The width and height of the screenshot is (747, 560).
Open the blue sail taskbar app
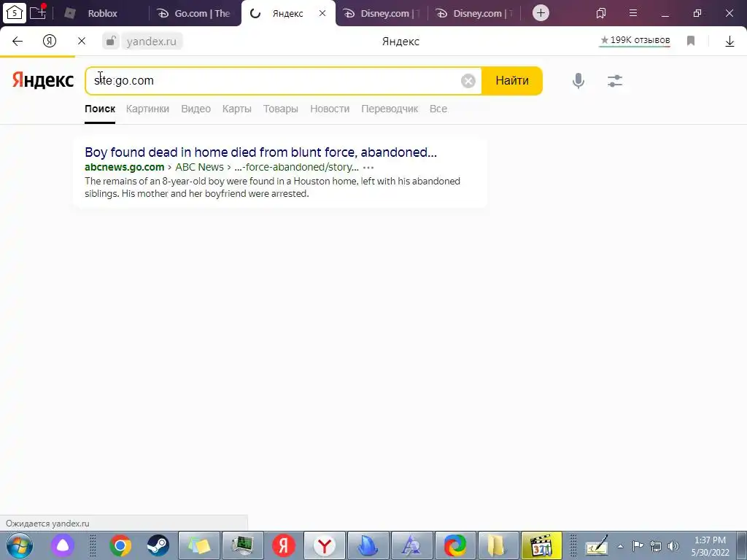tap(368, 545)
